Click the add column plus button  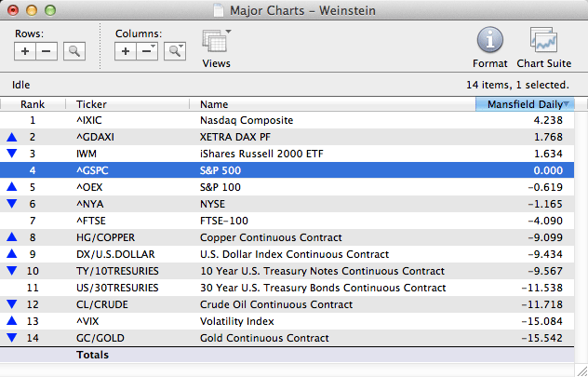click(126, 51)
